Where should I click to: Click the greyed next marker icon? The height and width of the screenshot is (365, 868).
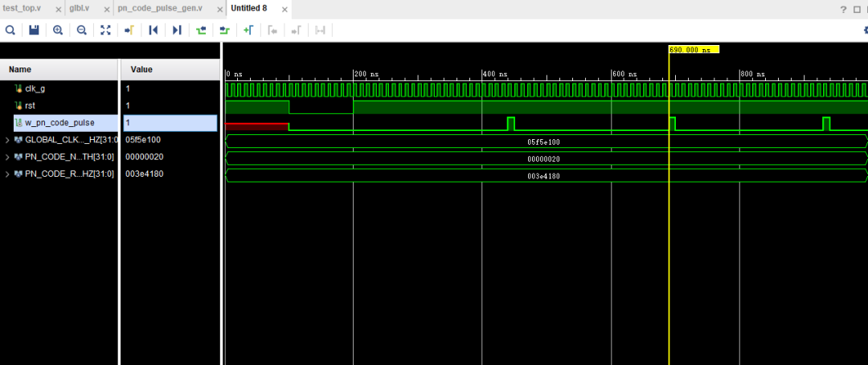[296, 30]
